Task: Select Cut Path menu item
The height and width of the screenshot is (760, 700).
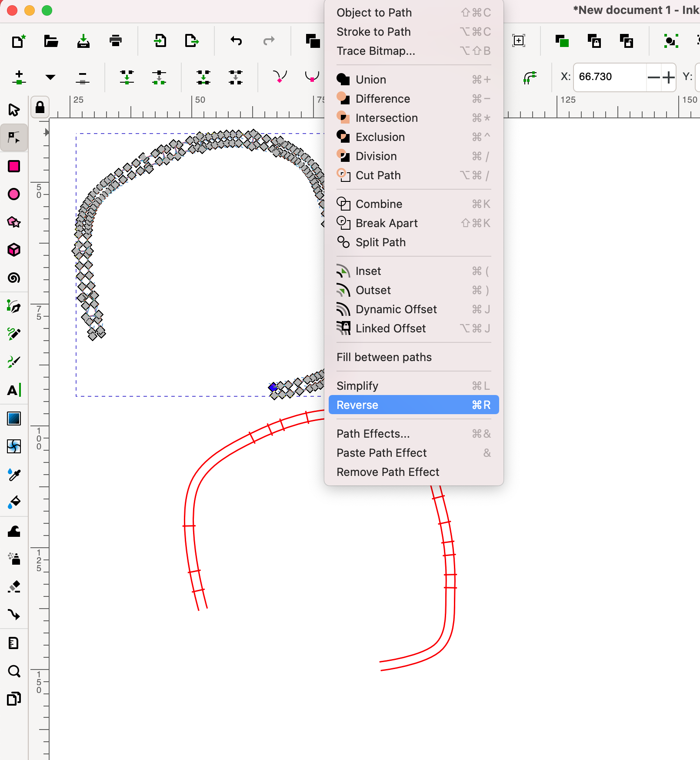Action: [x=413, y=175]
